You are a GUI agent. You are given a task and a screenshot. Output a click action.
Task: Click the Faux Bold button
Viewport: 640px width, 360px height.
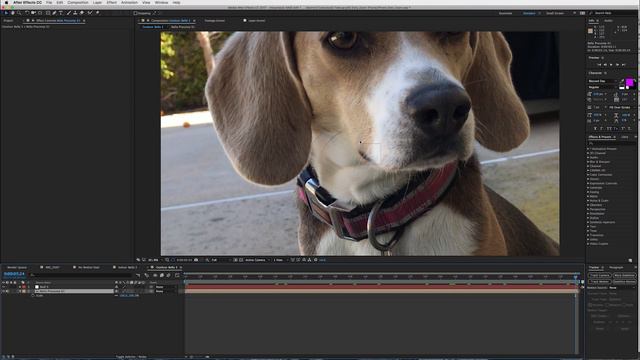[595, 129]
